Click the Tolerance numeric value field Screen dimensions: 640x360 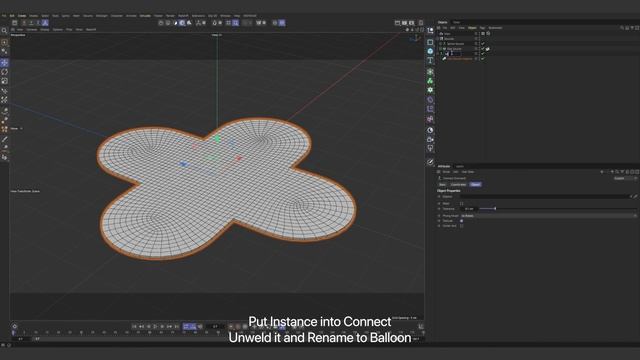pyautogui.click(x=469, y=209)
